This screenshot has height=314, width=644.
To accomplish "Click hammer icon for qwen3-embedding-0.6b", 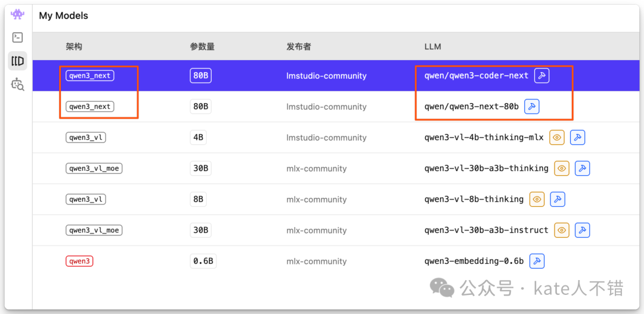I will point(537,261).
